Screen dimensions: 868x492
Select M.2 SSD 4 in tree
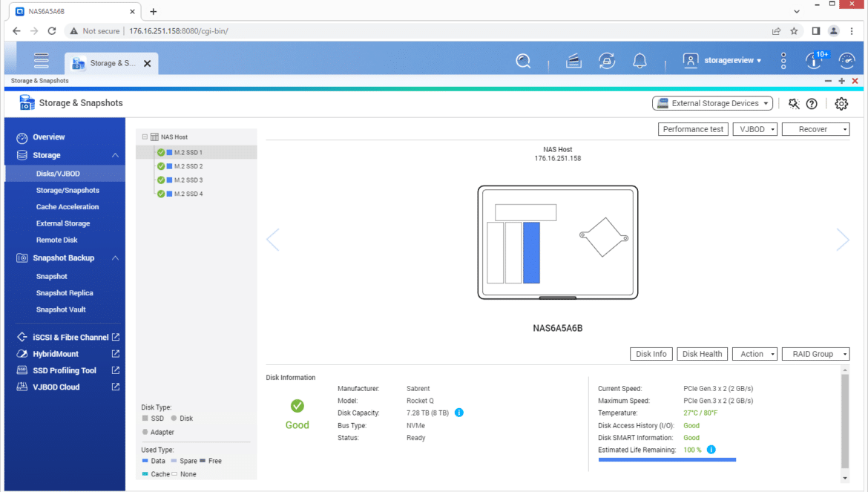188,194
